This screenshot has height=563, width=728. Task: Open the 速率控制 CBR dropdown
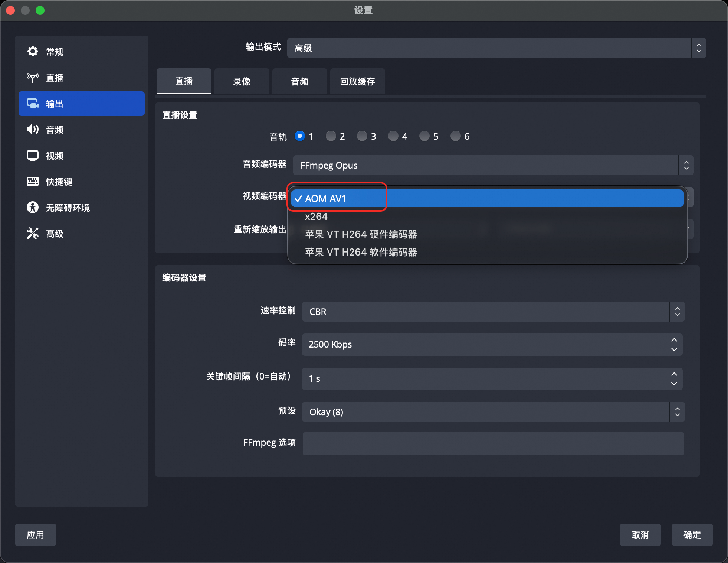click(493, 312)
